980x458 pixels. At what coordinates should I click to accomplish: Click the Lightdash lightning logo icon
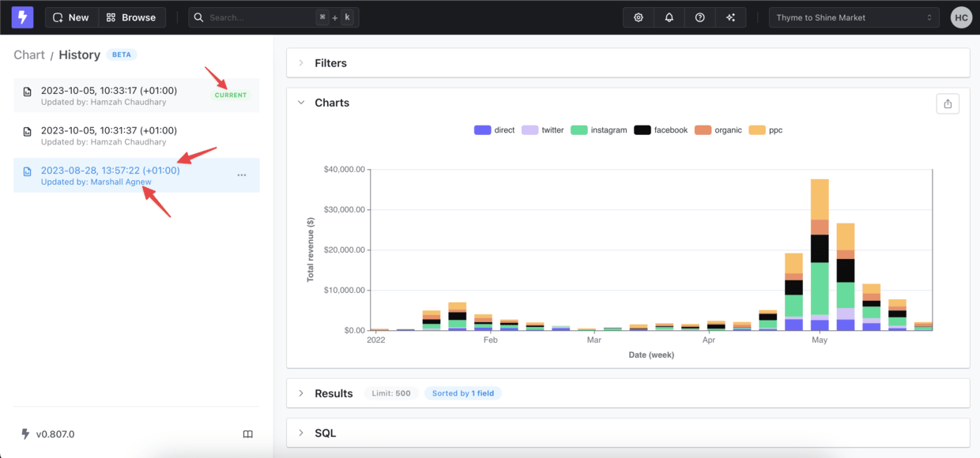22,17
